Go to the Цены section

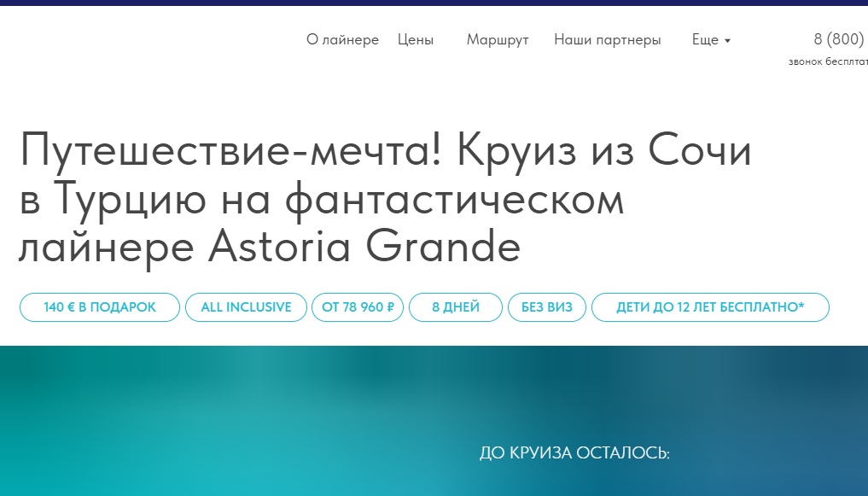pyautogui.click(x=416, y=40)
